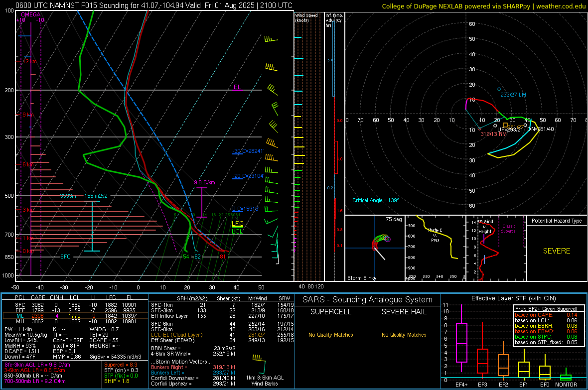Image resolution: width=588 pixels, height=390 pixels.
Task: Click the College of DuPage NEXLAB credit
Action: pos(483,6)
